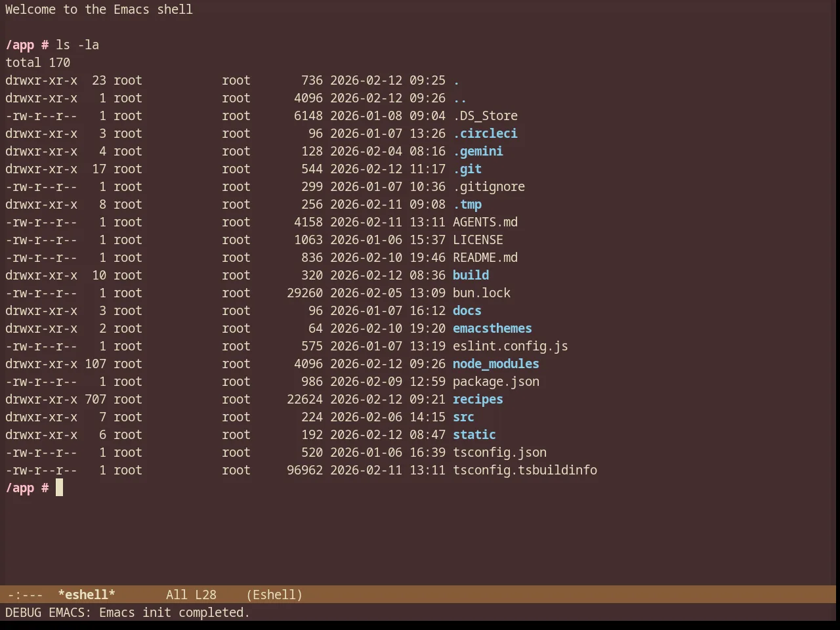Click the 'total 170' output line

37,62
